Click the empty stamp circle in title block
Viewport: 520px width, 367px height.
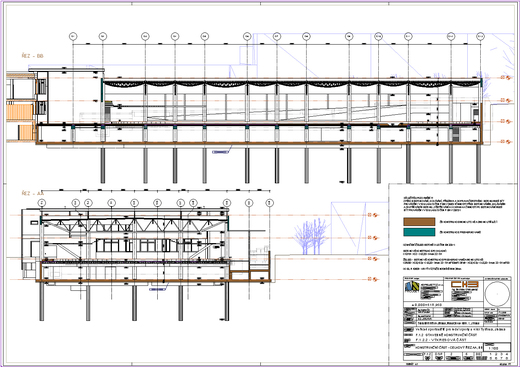pos(497,294)
